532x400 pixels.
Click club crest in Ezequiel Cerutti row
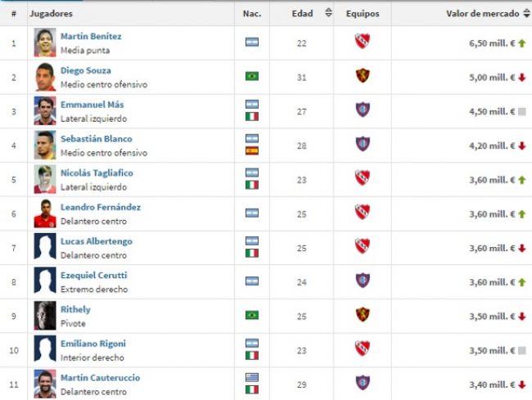point(362,281)
